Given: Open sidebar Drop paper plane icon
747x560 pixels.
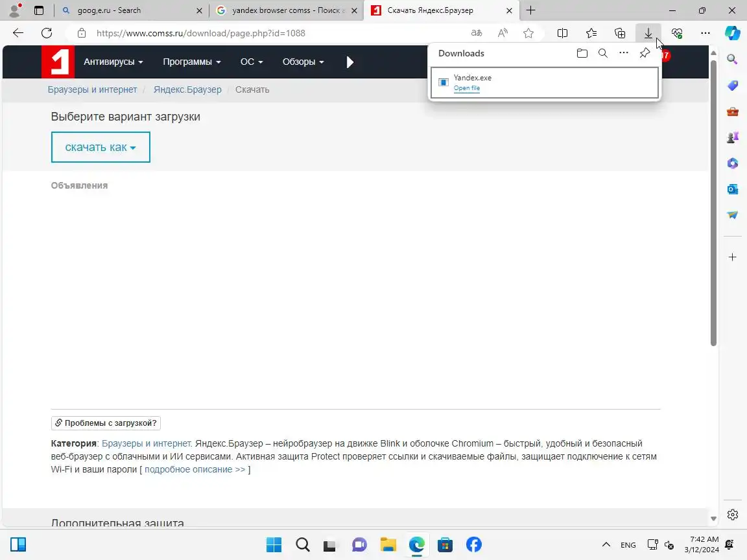Looking at the screenshot, I should click(733, 215).
